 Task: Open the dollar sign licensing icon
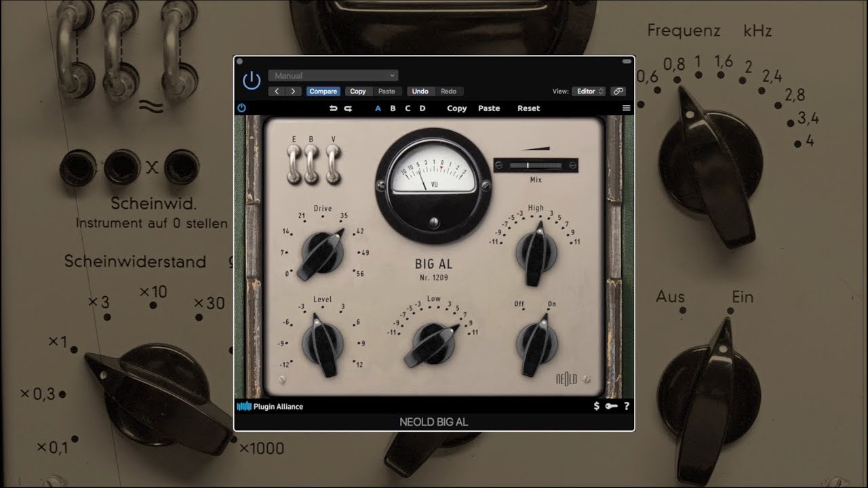597,406
